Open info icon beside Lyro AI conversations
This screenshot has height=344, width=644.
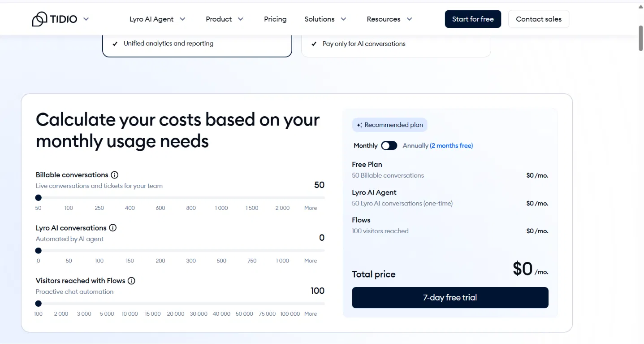pos(113,228)
